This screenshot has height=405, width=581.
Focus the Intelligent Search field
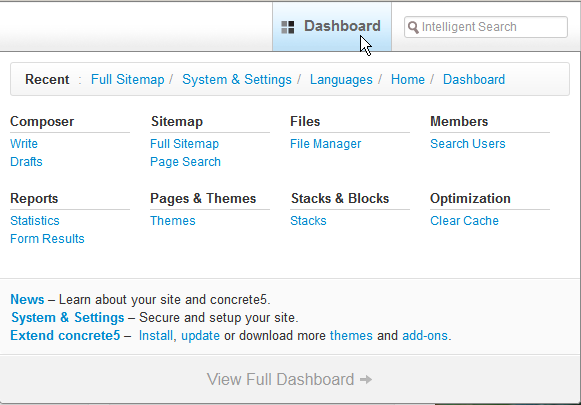486,27
